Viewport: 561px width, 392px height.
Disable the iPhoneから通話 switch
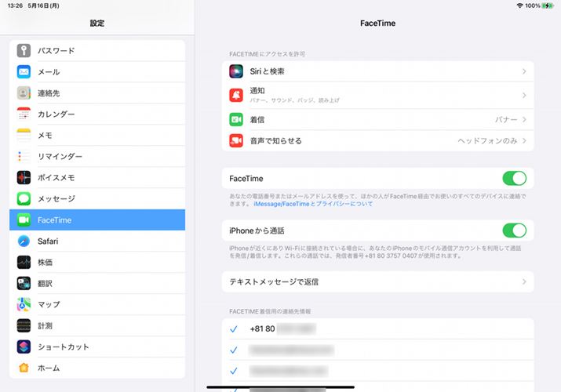click(514, 230)
